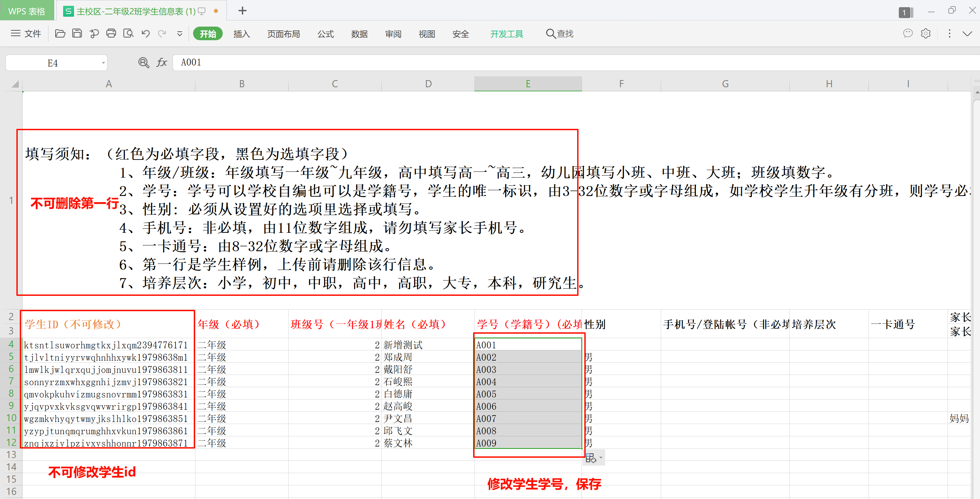Open the three-dot more options menu
Viewport: 980px width, 499px height.
tap(950, 33)
